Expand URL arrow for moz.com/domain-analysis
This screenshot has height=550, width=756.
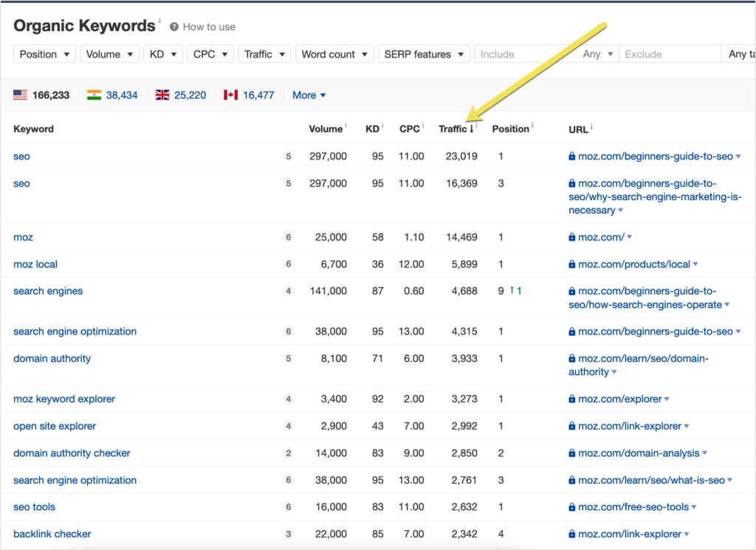(x=704, y=453)
